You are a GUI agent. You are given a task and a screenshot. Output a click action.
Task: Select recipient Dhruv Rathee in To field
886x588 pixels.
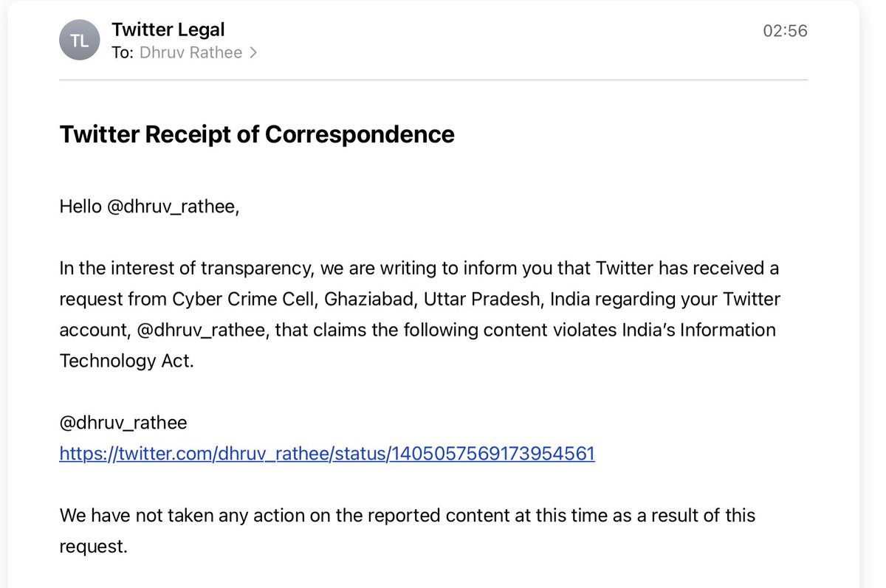pyautogui.click(x=190, y=53)
